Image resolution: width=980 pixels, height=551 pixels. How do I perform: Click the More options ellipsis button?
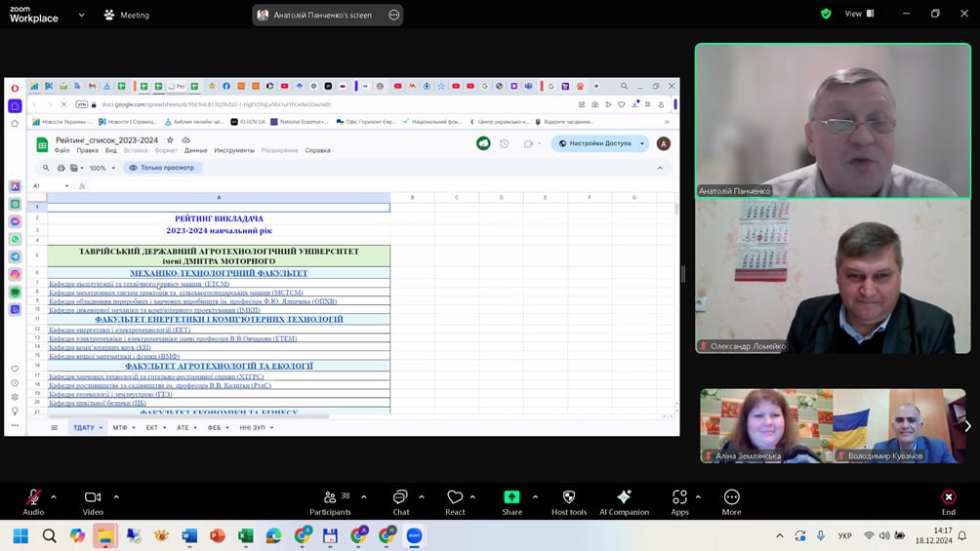[732, 497]
